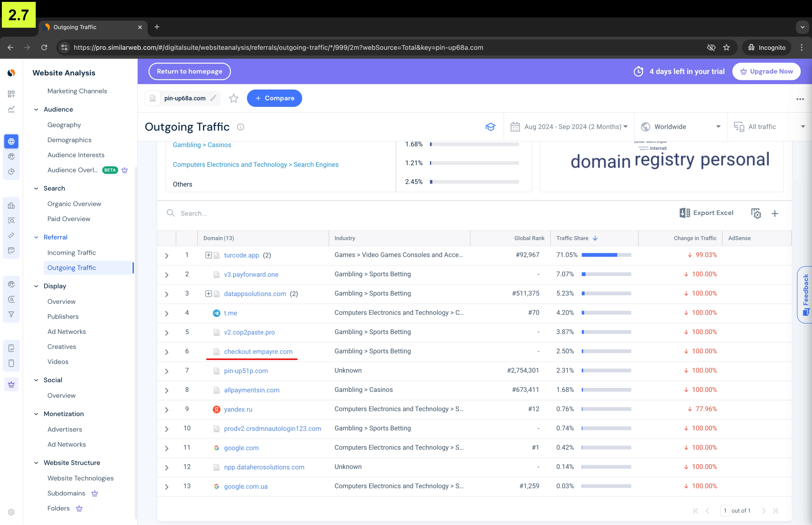The image size is (812, 525).
Task: Open the table column settings icon
Action: [756, 213]
